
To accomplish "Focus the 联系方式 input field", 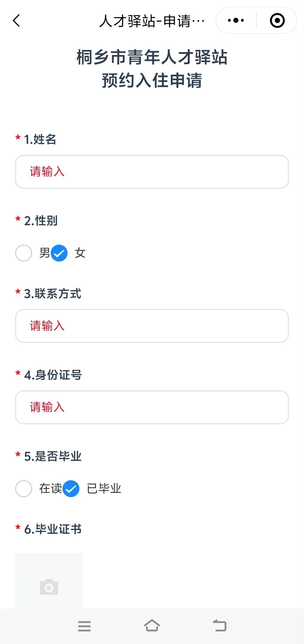I will coord(152,326).
